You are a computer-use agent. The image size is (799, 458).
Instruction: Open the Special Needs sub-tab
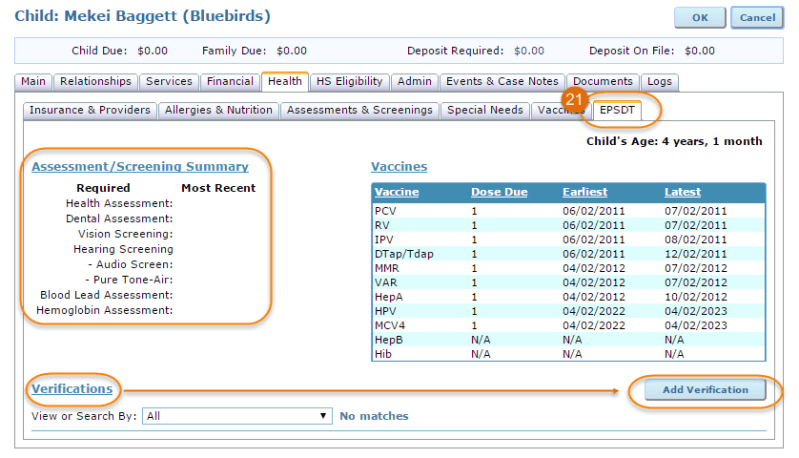tap(485, 110)
